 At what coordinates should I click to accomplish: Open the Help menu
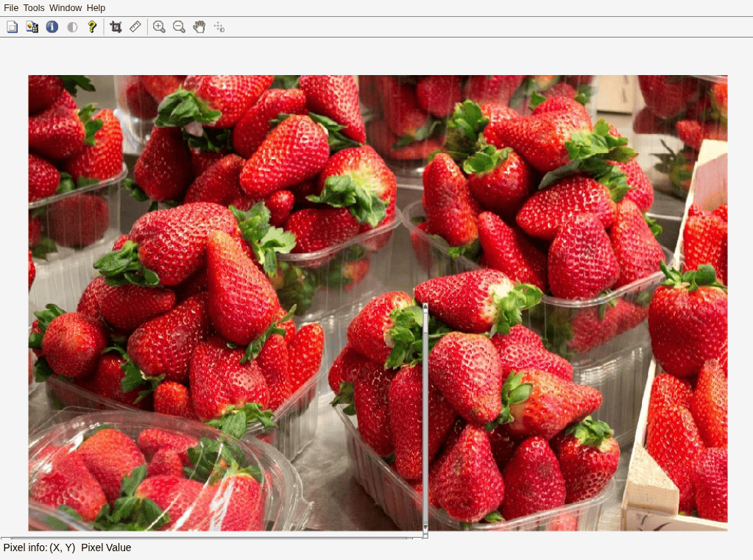(x=96, y=7)
